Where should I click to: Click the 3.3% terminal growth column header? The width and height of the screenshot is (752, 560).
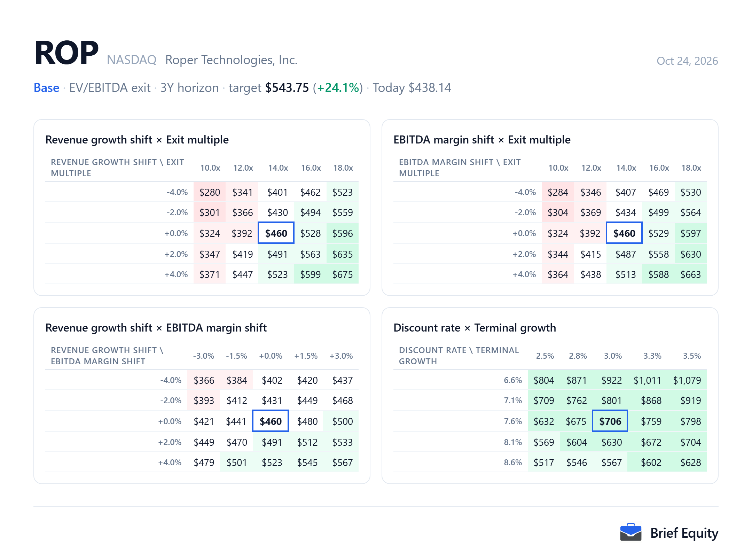pos(652,356)
